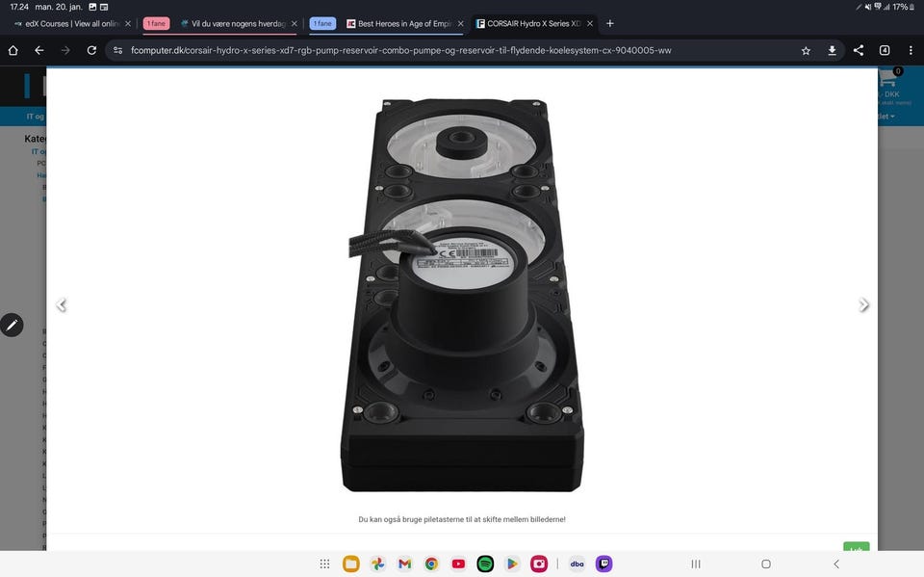Open the tab switcher showing 4 tabs
The image size is (924, 577).
(884, 50)
